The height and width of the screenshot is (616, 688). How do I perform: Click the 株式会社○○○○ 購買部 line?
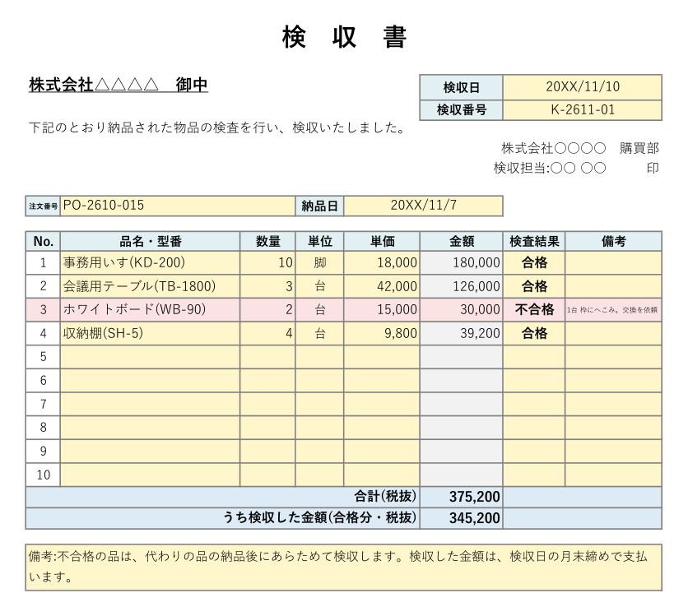580,148
